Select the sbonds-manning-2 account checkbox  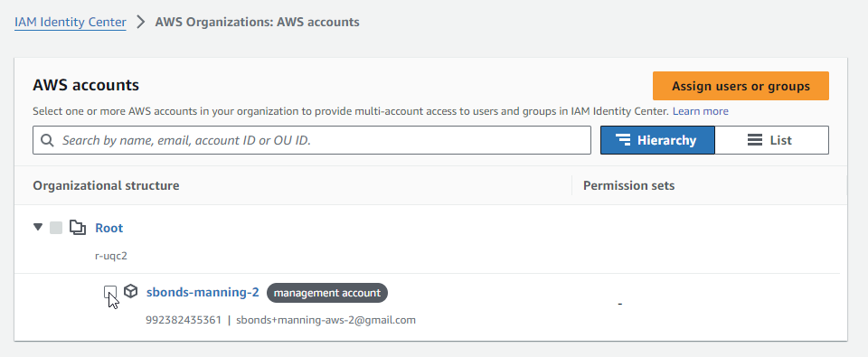(110, 292)
